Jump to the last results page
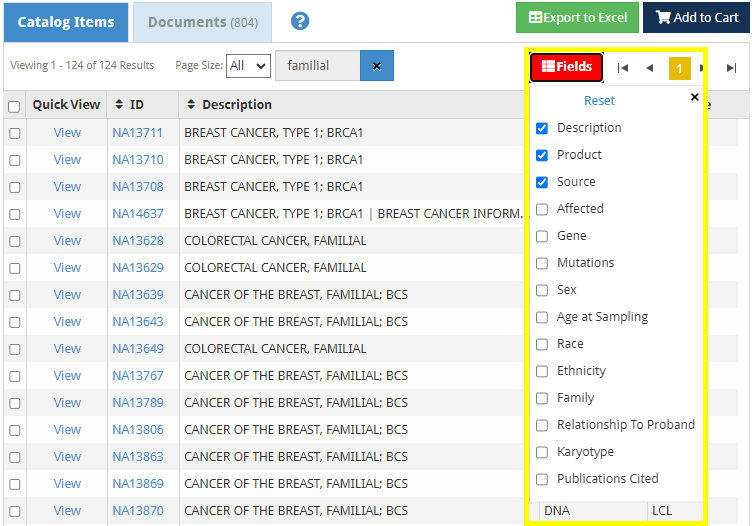 pos(731,68)
